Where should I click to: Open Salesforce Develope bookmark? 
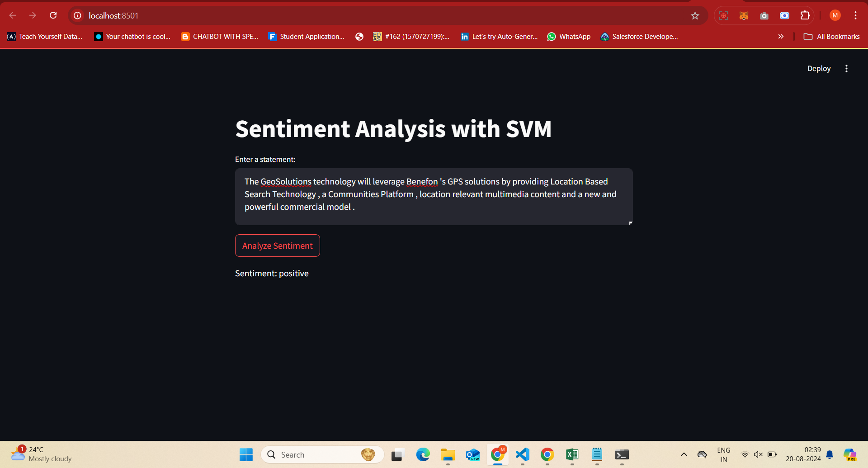pos(639,37)
